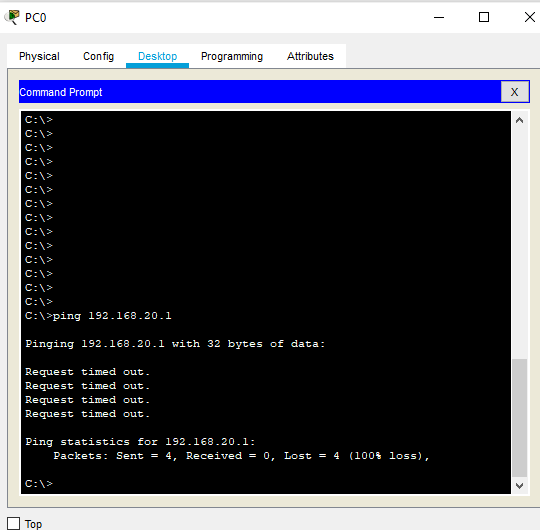540x530 pixels.
Task: Click the last C:\> prompt line
Action: 39,484
